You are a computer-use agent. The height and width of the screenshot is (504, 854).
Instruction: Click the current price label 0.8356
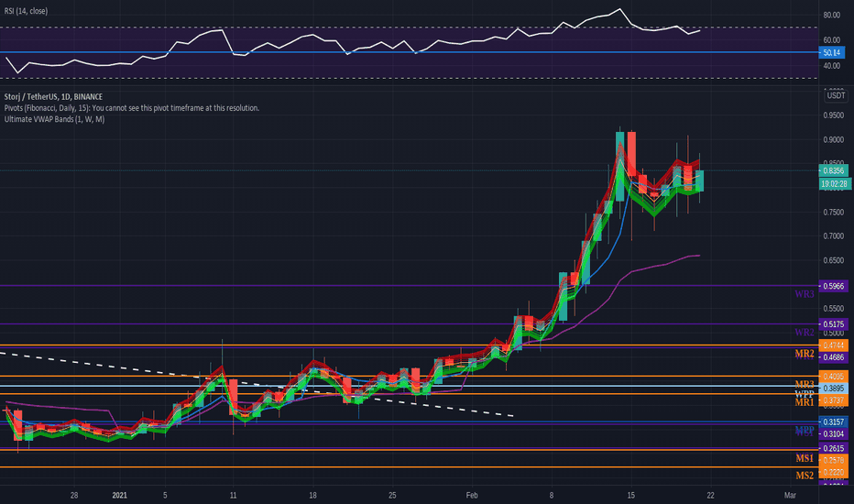tap(833, 170)
